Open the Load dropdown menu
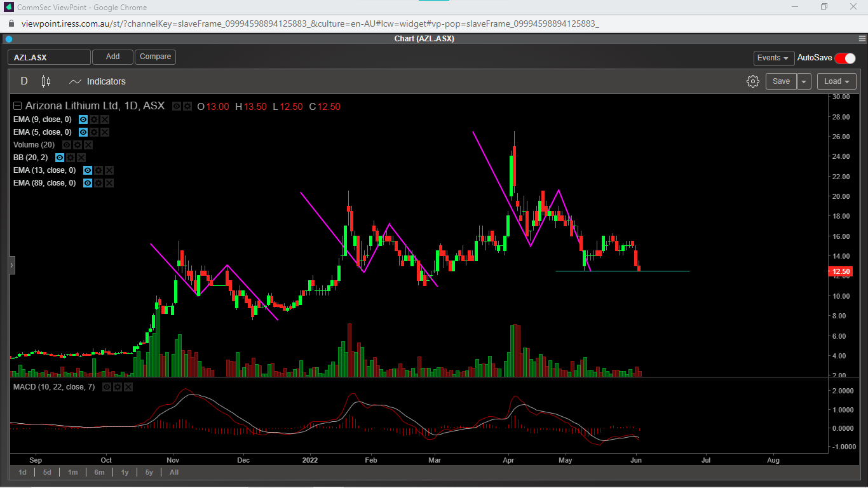The height and width of the screenshot is (488, 868). pyautogui.click(x=837, y=81)
